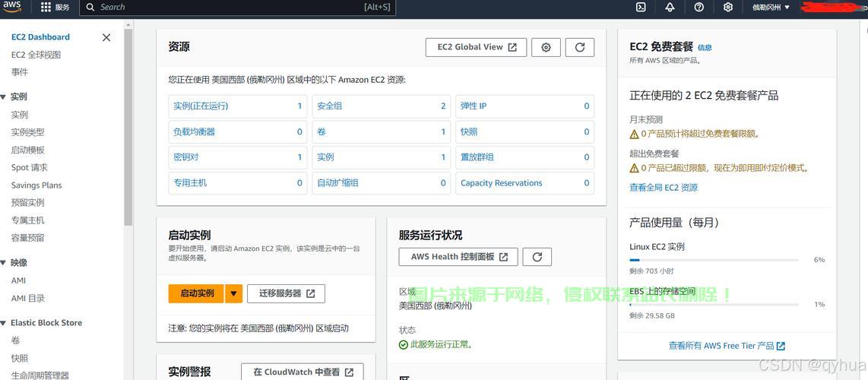Select Savings Plans in sidebar
868x380 pixels.
36,185
